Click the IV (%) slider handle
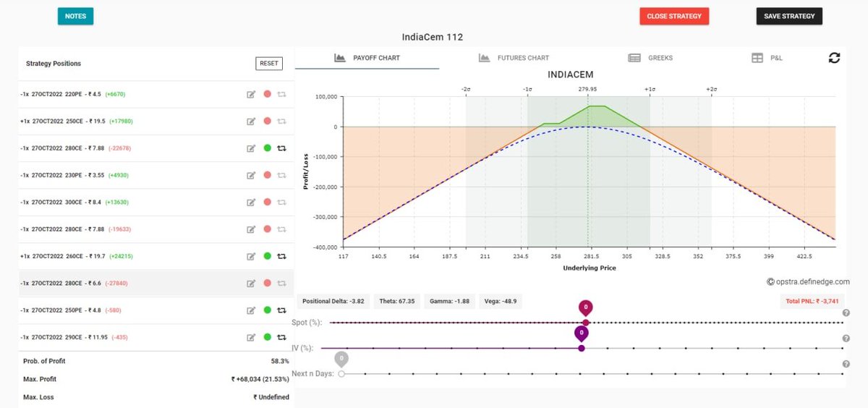This screenshot has width=868, height=408. click(x=582, y=348)
